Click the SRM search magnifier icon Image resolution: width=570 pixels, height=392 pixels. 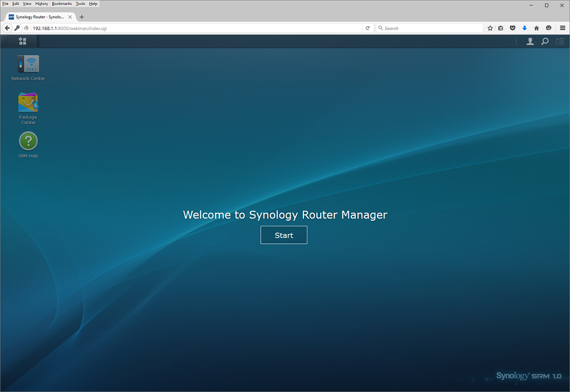tap(544, 41)
